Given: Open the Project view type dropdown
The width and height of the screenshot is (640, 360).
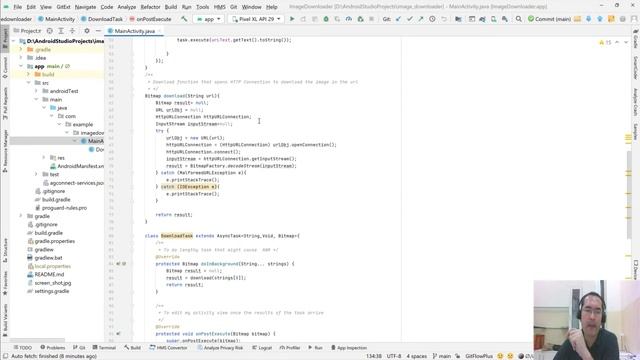Looking at the screenshot, I should 28,31.
